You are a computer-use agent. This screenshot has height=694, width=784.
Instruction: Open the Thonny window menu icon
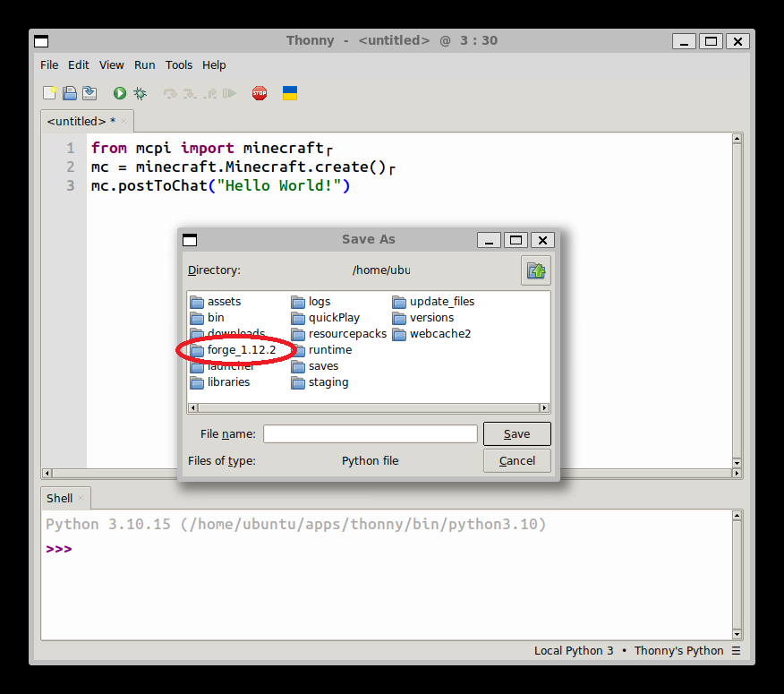[x=41, y=41]
